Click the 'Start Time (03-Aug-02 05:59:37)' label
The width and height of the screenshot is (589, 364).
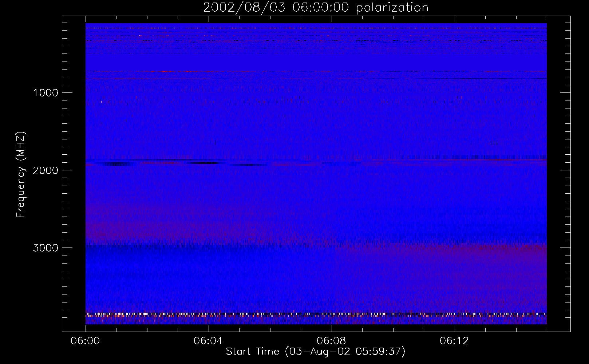coord(316,352)
